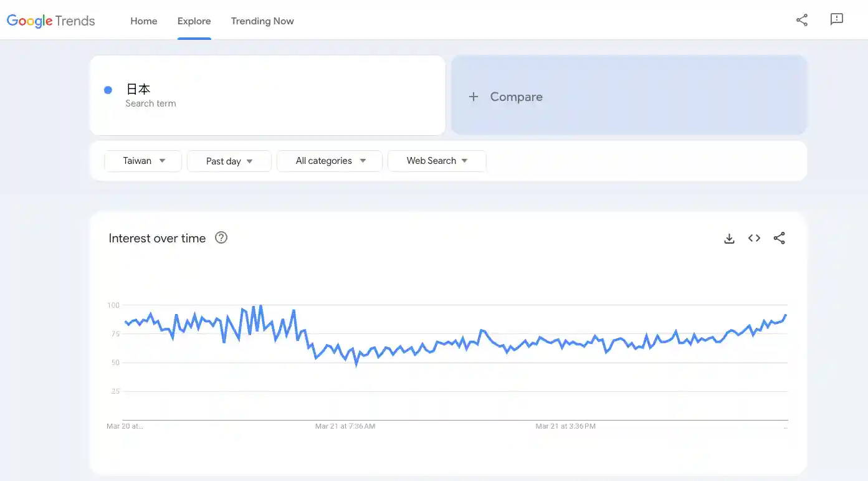The image size is (868, 481).
Task: Open the send feedback icon
Action: pos(836,20)
